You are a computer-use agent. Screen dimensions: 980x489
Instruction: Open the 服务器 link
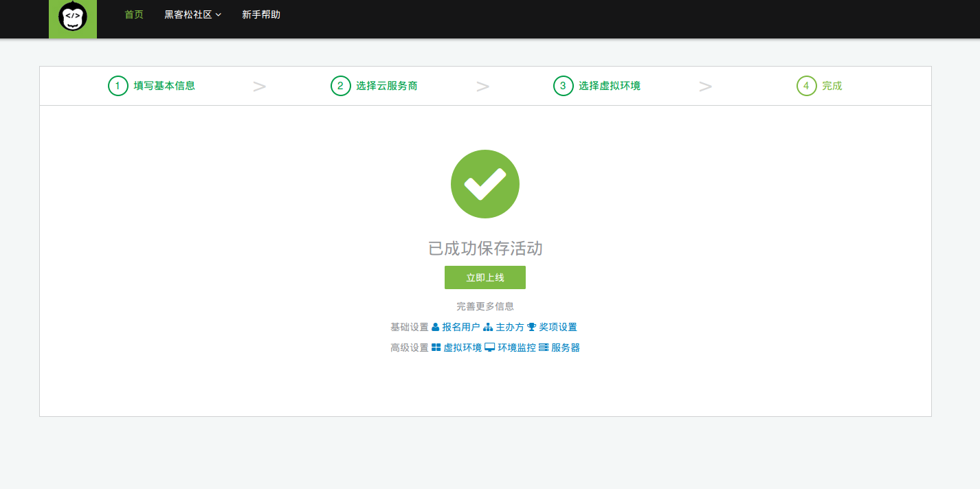[566, 348]
